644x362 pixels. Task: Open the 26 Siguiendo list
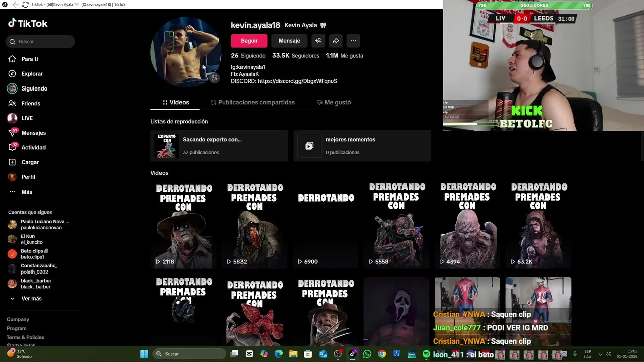[248, 56]
